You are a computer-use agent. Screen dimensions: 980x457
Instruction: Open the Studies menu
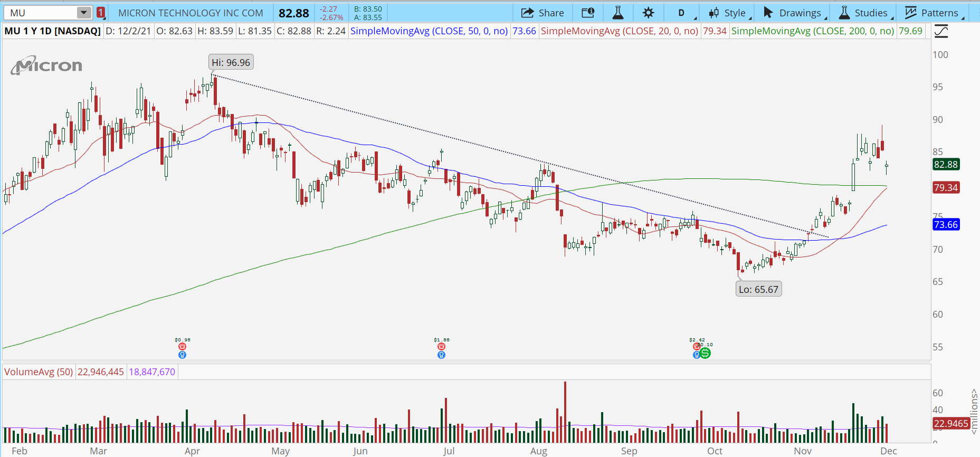[x=864, y=13]
